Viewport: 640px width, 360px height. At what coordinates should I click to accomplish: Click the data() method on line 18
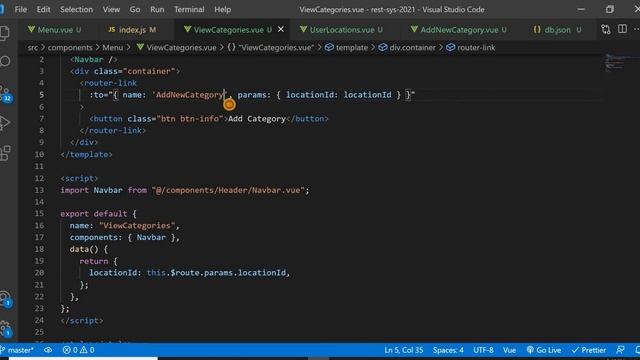point(84,249)
